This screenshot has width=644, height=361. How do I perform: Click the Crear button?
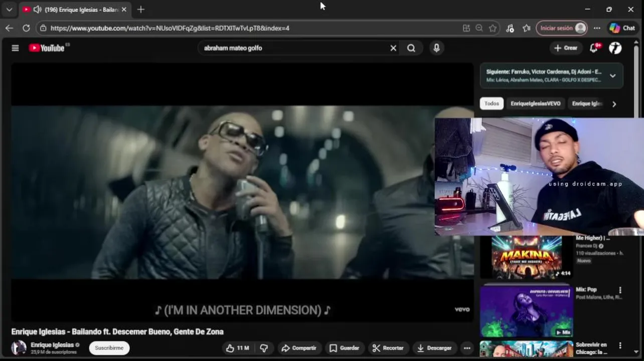566,48
